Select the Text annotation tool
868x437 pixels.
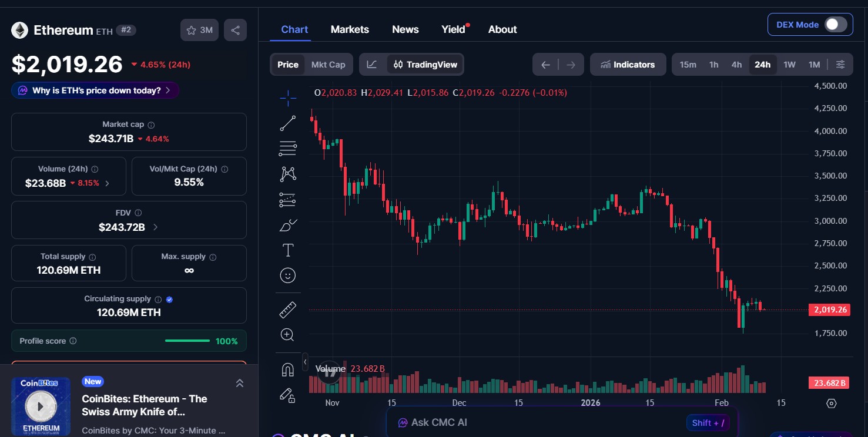[287, 250]
